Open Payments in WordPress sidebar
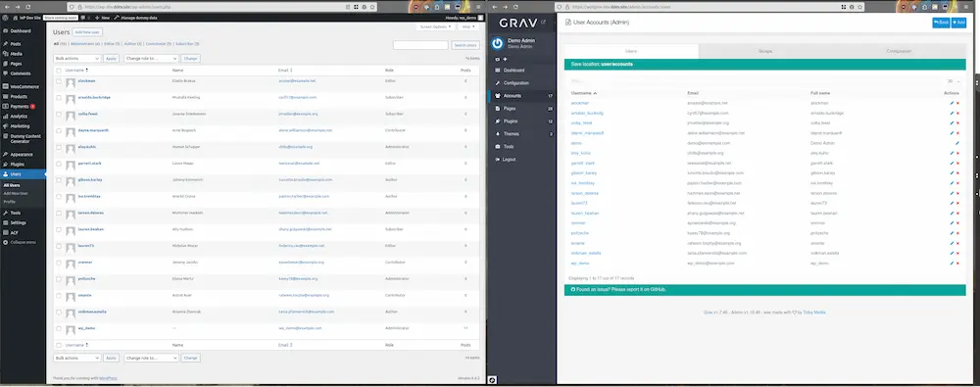Screen dimensions: 980x387 pos(20,106)
